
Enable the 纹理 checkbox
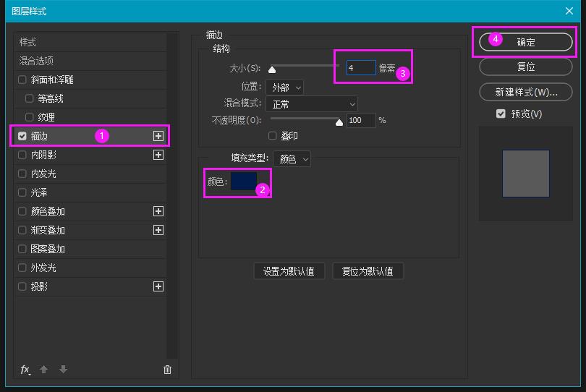coord(29,117)
